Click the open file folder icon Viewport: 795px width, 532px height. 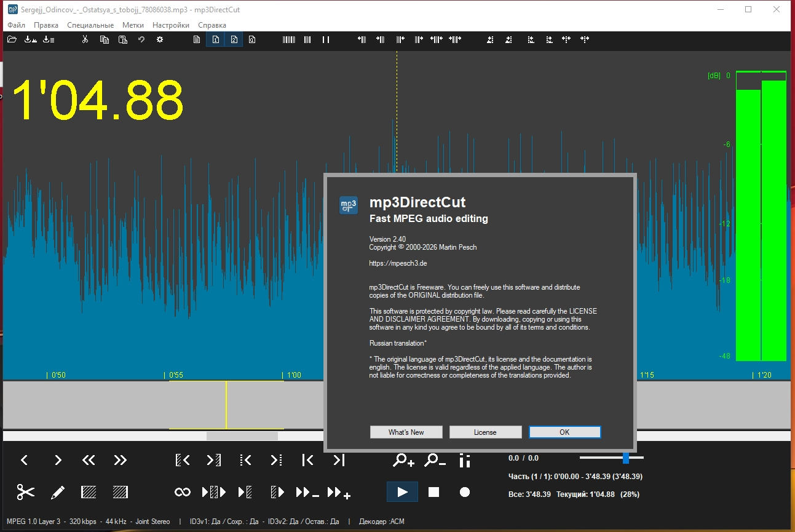12,40
